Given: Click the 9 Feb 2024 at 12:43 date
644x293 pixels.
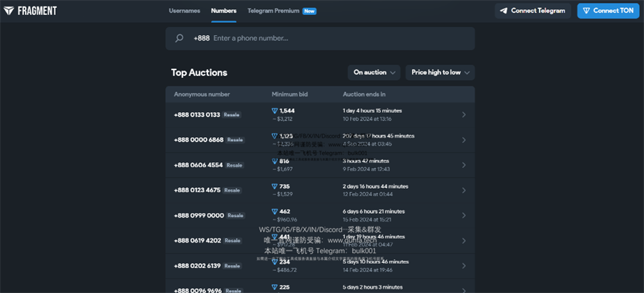Looking at the screenshot, I should tap(366, 169).
